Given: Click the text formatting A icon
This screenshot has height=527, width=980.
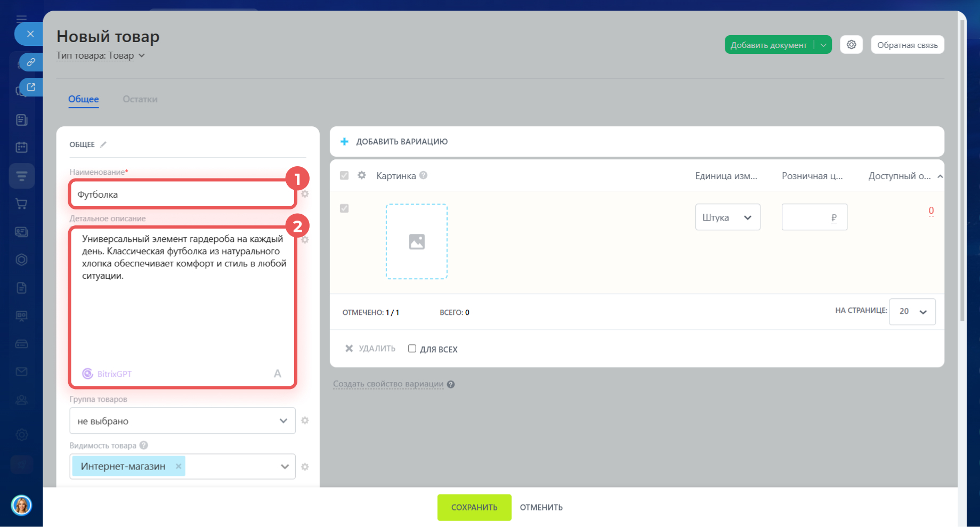Looking at the screenshot, I should coord(277,374).
